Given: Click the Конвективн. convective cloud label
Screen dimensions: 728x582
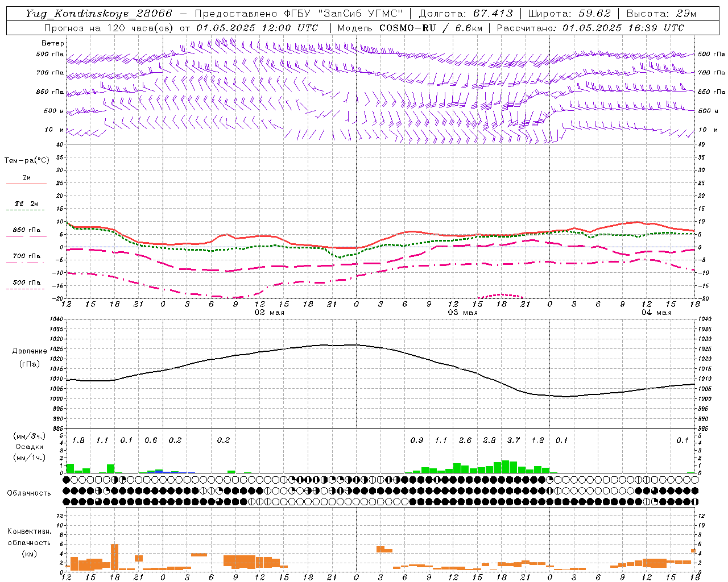Looking at the screenshot, I should (x=29, y=531).
